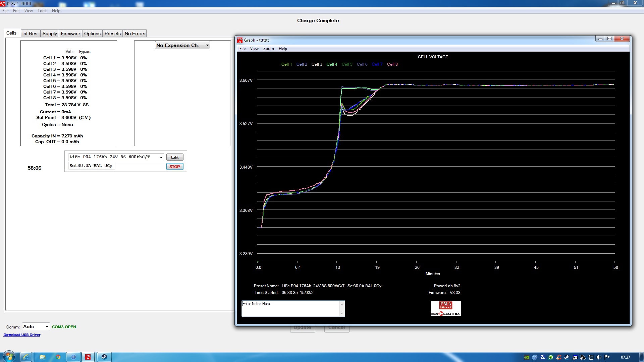644x362 pixels.
Task: Click the FMA PowerLab taskbar icon
Action: coord(88,357)
